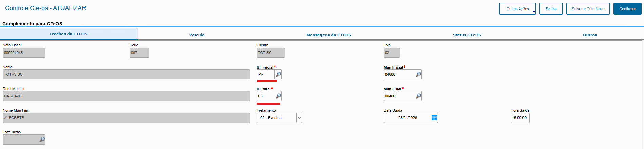Image resolution: width=644 pixels, height=149 pixels.
Task: Click the Cliente field TOT SC
Action: click(271, 53)
